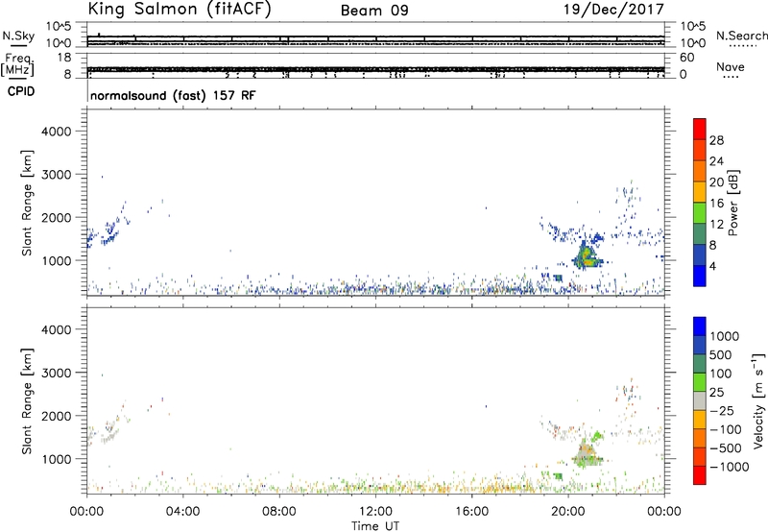The image size is (768, 532).
Task: Click the Velocity [m s-1] axis label
Action: click(x=758, y=400)
